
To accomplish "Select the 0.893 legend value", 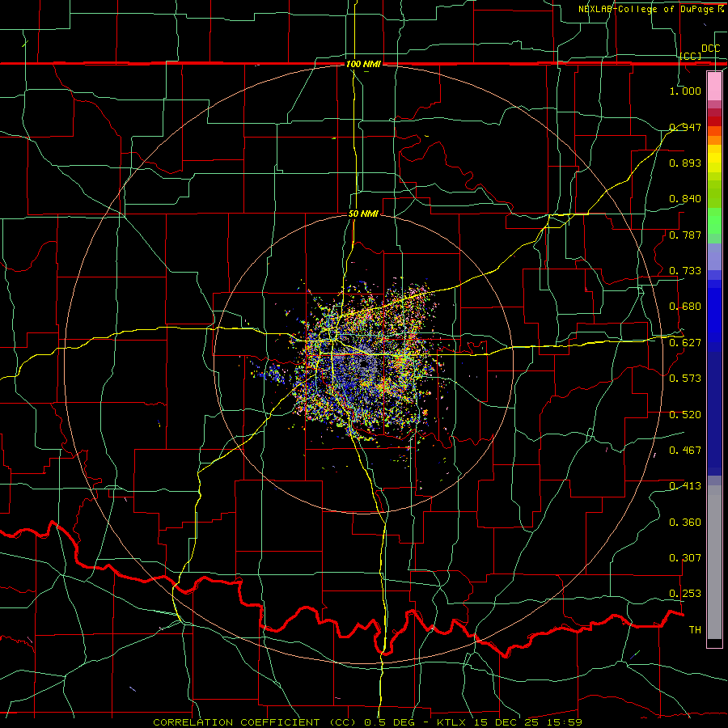I will (685, 163).
